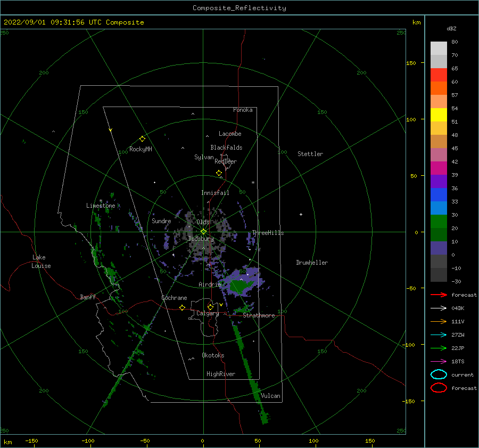479x448 pixels.
Task: Click the cyan current ellipse icon
Action: tap(439, 374)
